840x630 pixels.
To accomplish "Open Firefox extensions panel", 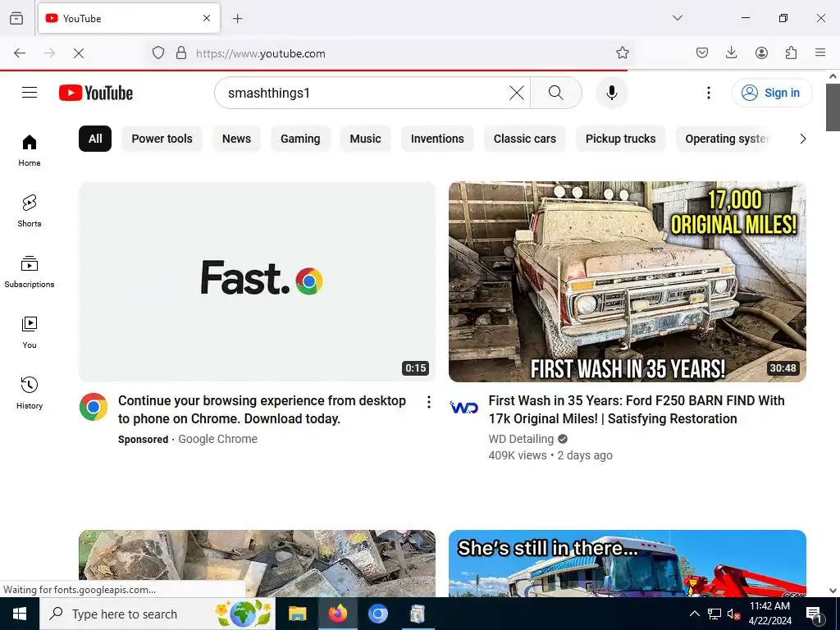I will (791, 52).
